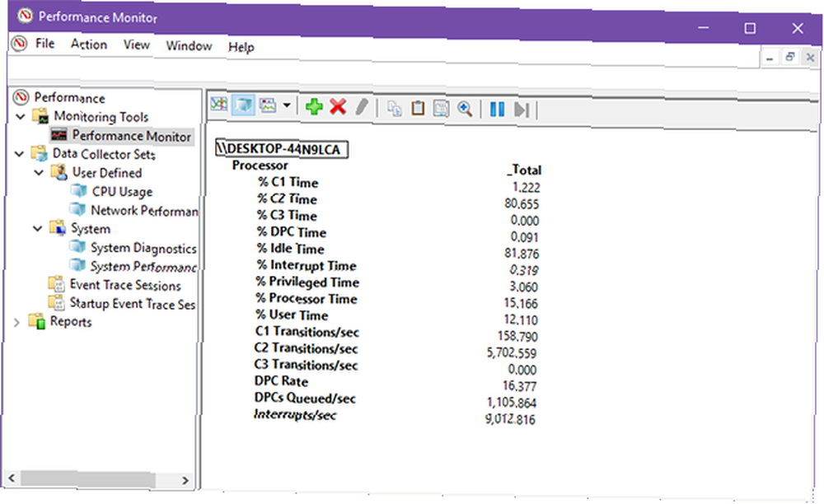Open the Properties toolbar icon

[x=441, y=109]
